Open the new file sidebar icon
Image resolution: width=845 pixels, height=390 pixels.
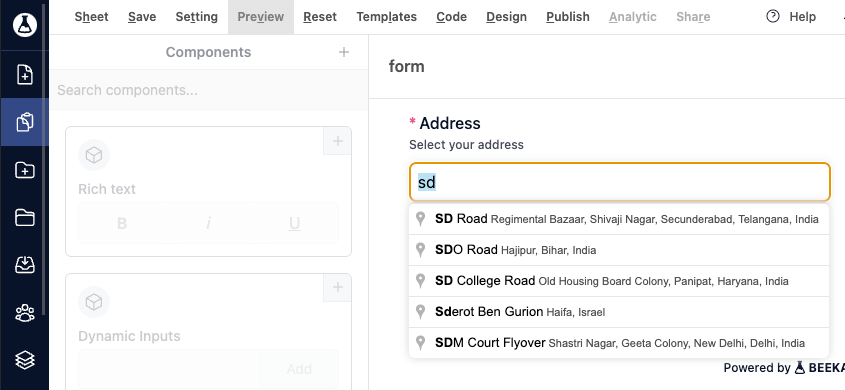coord(25,74)
